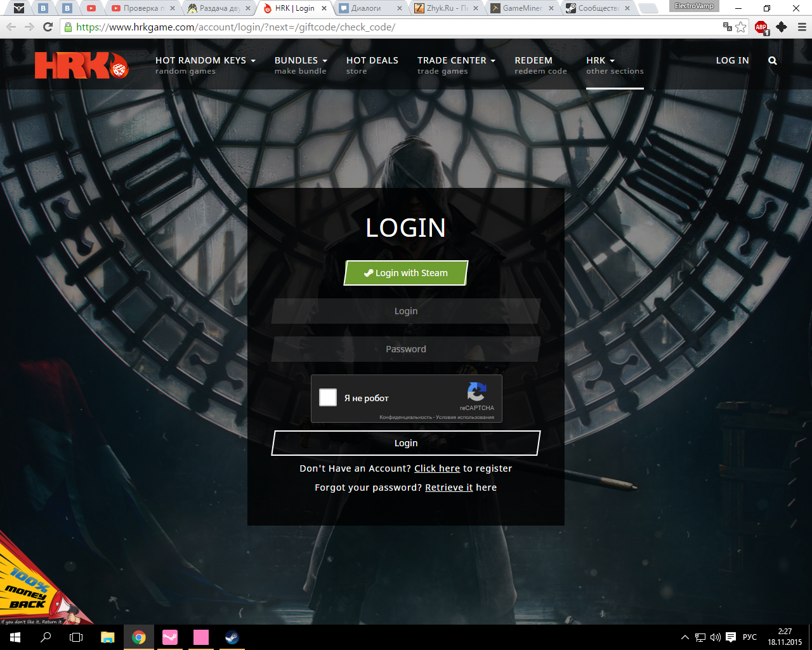The width and height of the screenshot is (812, 650).
Task: Show hidden system tray icons
Action: (684, 637)
